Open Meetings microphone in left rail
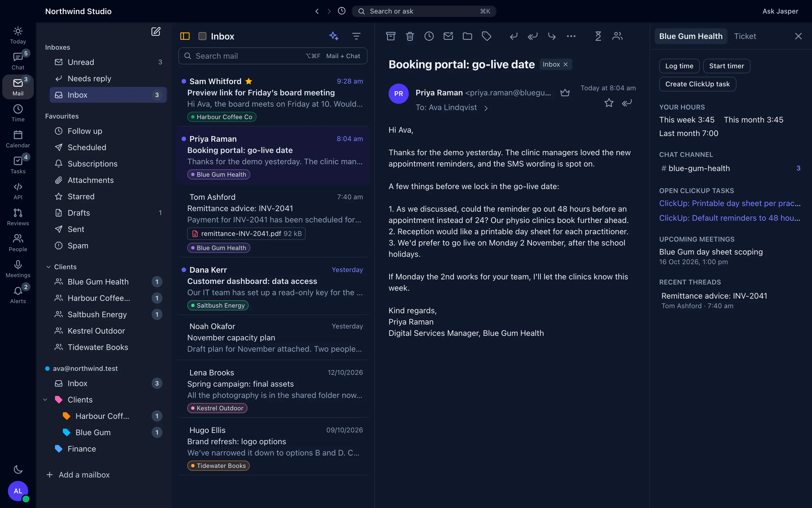Viewport: 812px width, 508px height. (x=18, y=269)
